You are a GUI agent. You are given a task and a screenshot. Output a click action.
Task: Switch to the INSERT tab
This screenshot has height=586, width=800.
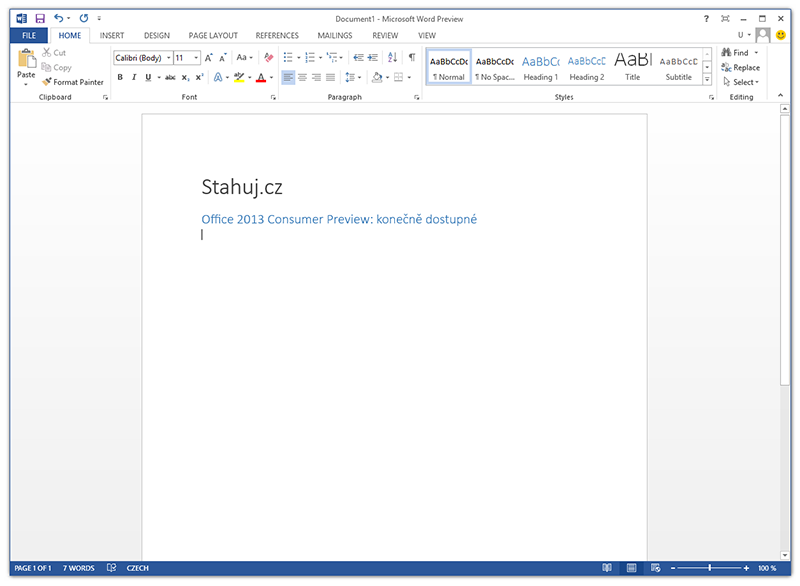[112, 35]
